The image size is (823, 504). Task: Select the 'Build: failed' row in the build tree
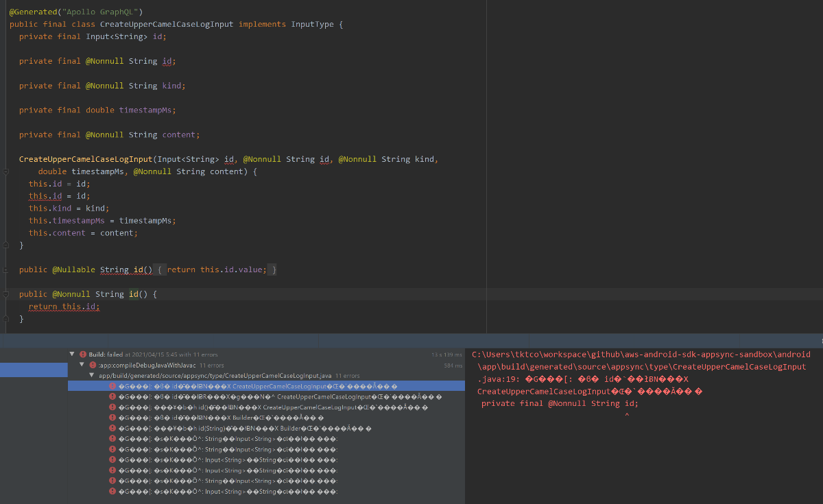click(x=266, y=355)
